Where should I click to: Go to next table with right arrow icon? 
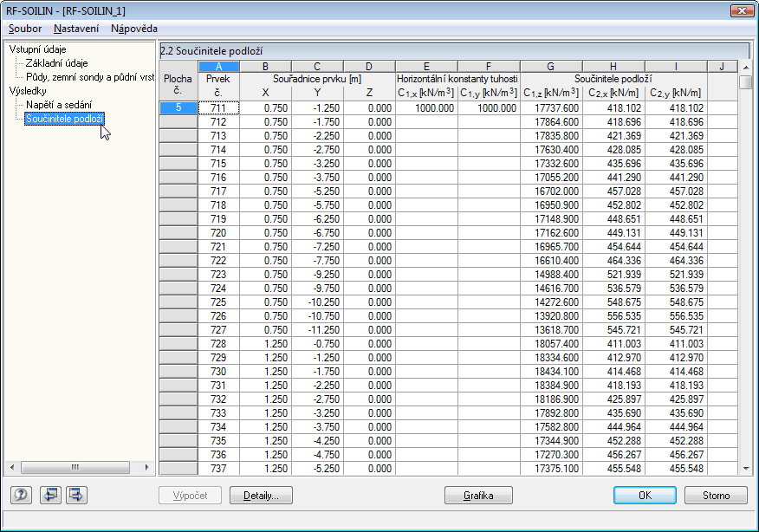[76, 495]
